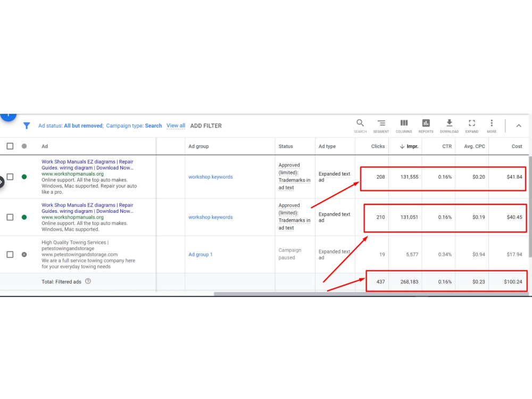Open the Ad group 1 link
Image resolution: width=532 pixels, height=399 pixels.
201,254
